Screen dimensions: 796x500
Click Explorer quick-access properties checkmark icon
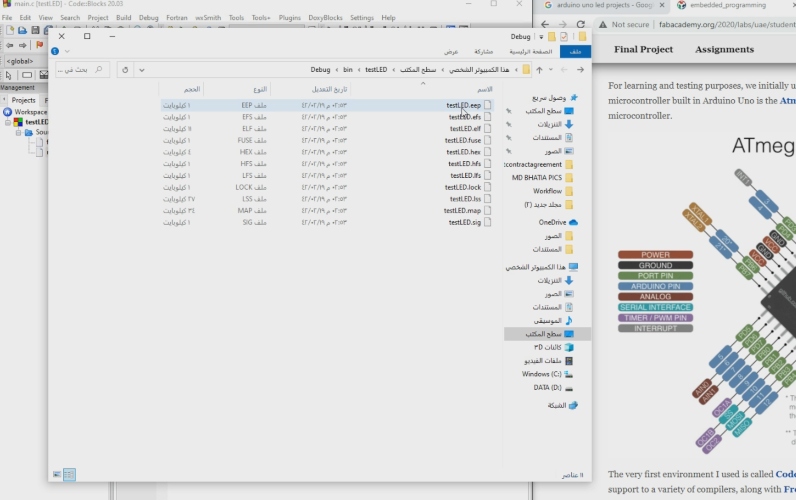pos(564,37)
